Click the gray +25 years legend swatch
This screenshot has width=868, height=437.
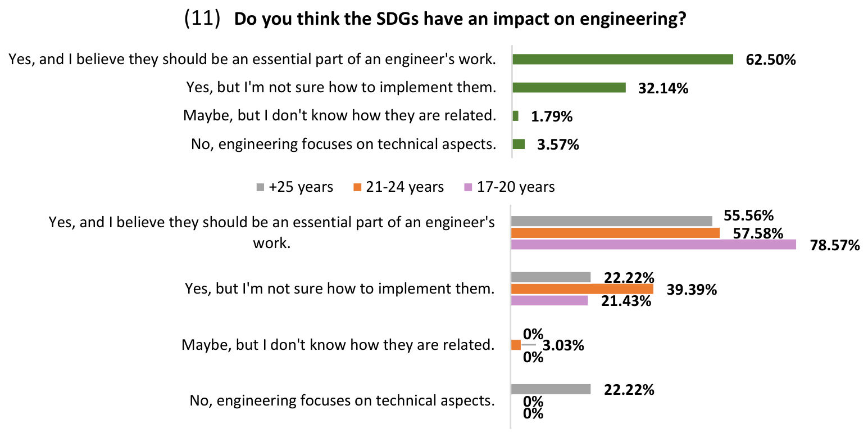(x=260, y=187)
